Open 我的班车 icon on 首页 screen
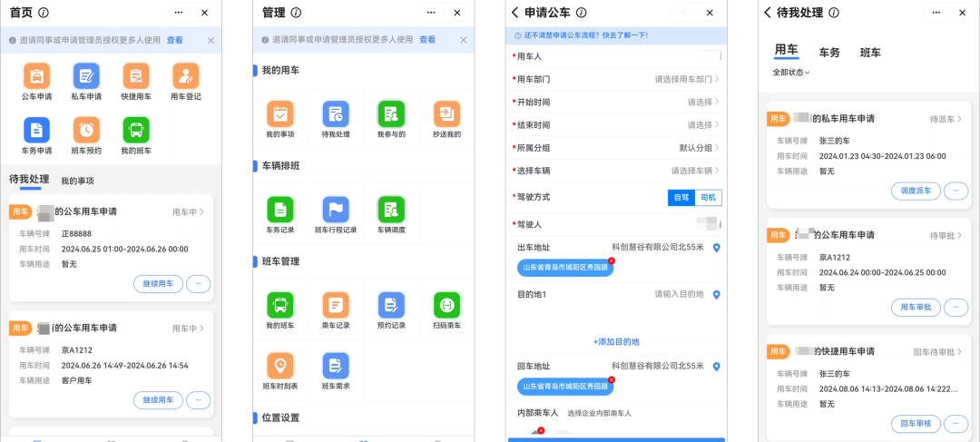980x442 pixels. tap(136, 130)
